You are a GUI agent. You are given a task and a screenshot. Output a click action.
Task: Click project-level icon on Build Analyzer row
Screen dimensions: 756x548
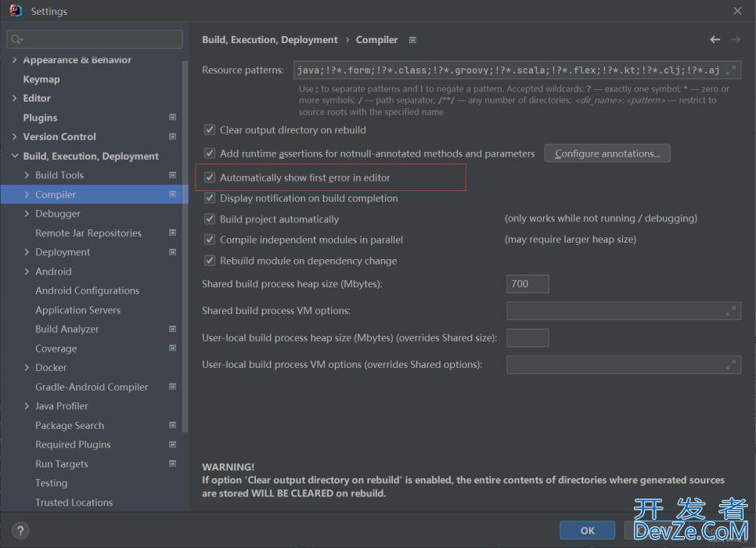(x=173, y=329)
